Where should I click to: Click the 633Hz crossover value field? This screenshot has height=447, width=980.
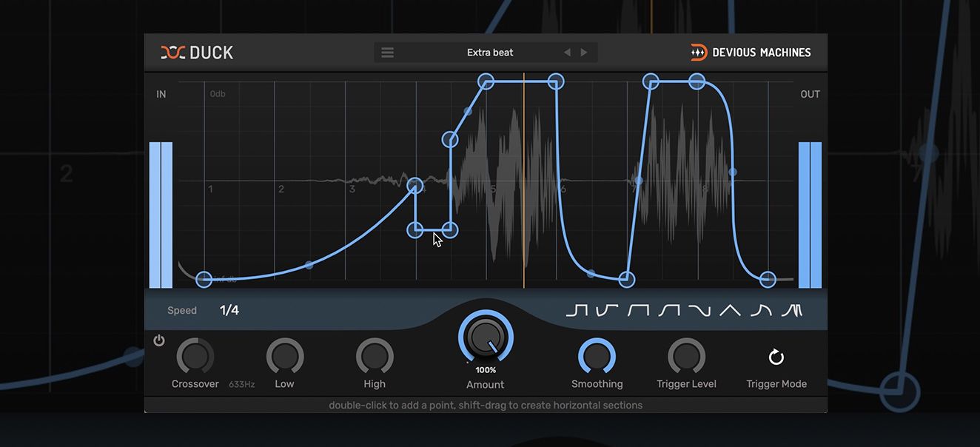(241, 385)
